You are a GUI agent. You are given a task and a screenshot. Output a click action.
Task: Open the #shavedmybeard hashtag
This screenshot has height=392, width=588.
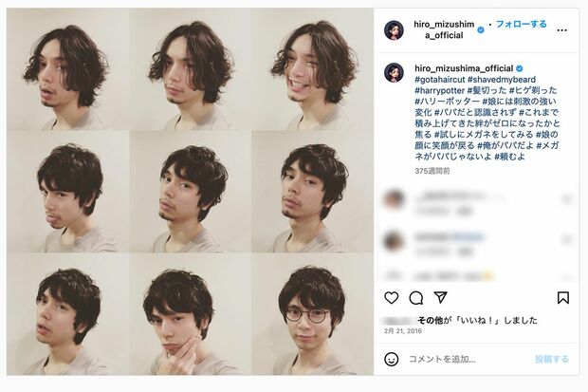click(x=502, y=80)
